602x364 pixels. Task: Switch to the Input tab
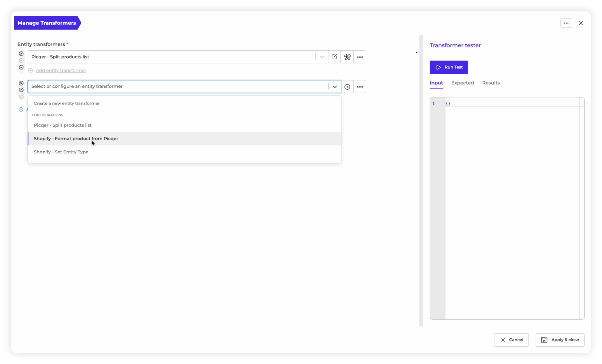pyautogui.click(x=436, y=83)
